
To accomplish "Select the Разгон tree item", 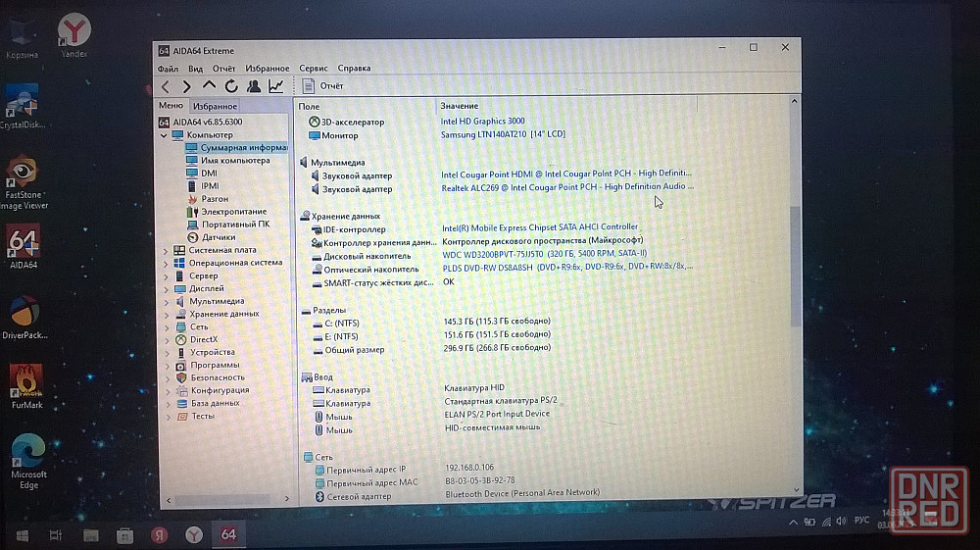I will tap(208, 199).
